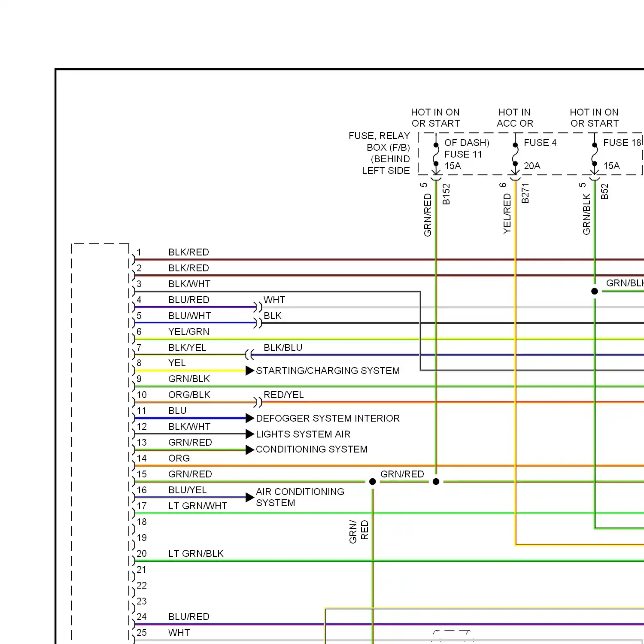
Task: Click the Fuse 4 symbol
Action: (x=515, y=155)
